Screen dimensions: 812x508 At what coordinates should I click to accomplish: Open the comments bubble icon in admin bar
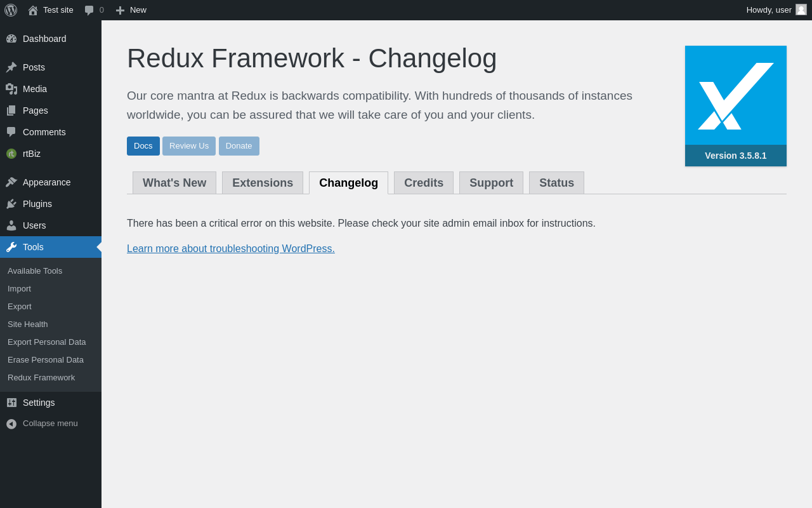[89, 10]
